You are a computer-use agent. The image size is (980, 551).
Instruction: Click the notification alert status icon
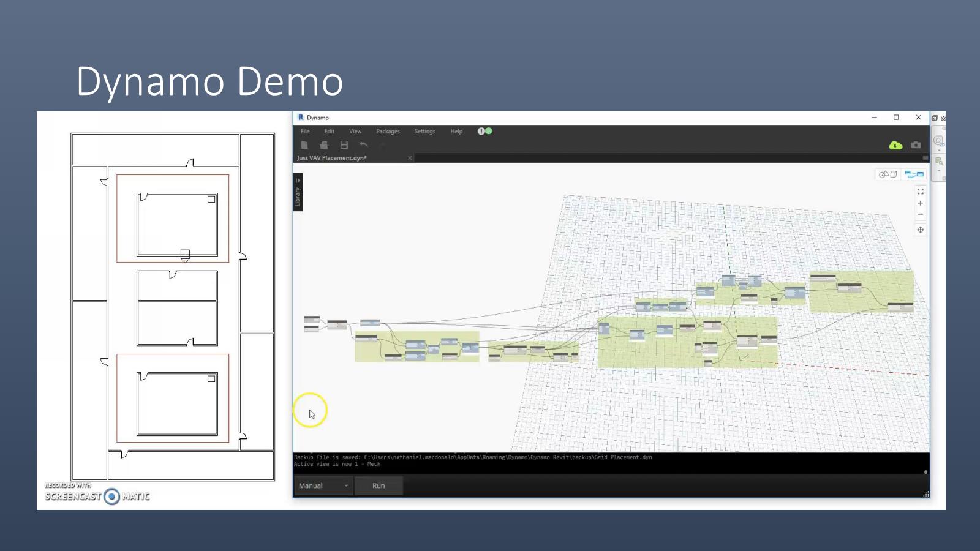click(484, 131)
